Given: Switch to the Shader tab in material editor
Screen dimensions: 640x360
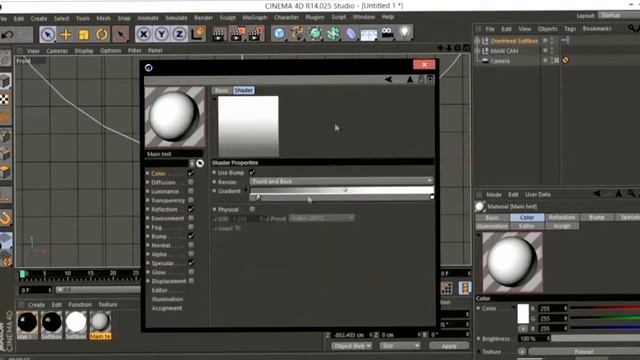Looking at the screenshot, I should pos(244,90).
